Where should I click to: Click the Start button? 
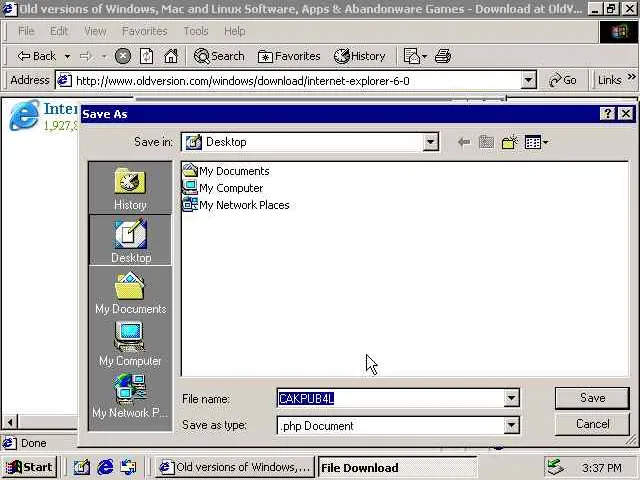coord(29,467)
